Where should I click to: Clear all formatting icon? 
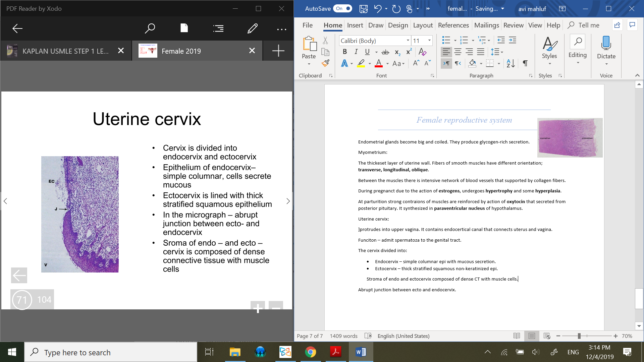422,52
